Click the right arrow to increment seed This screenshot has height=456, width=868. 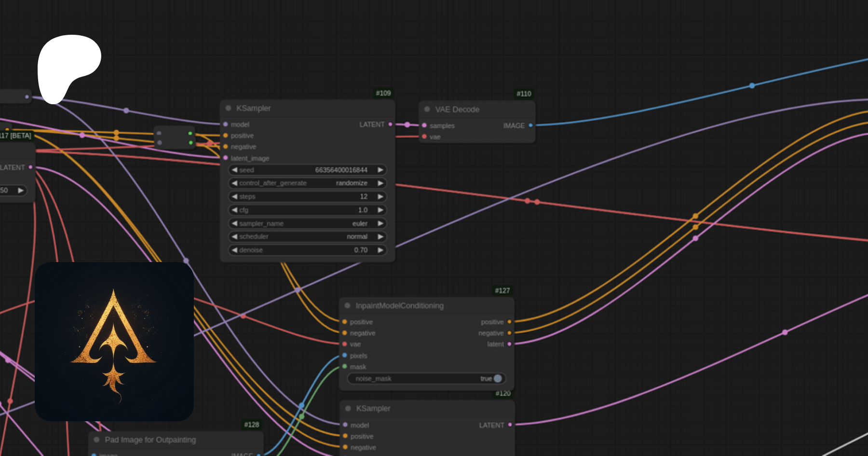[380, 170]
